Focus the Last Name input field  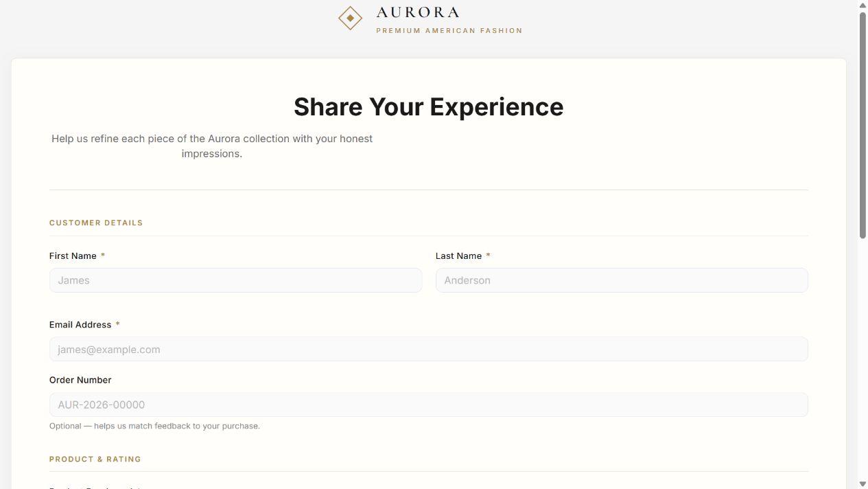pyautogui.click(x=622, y=280)
